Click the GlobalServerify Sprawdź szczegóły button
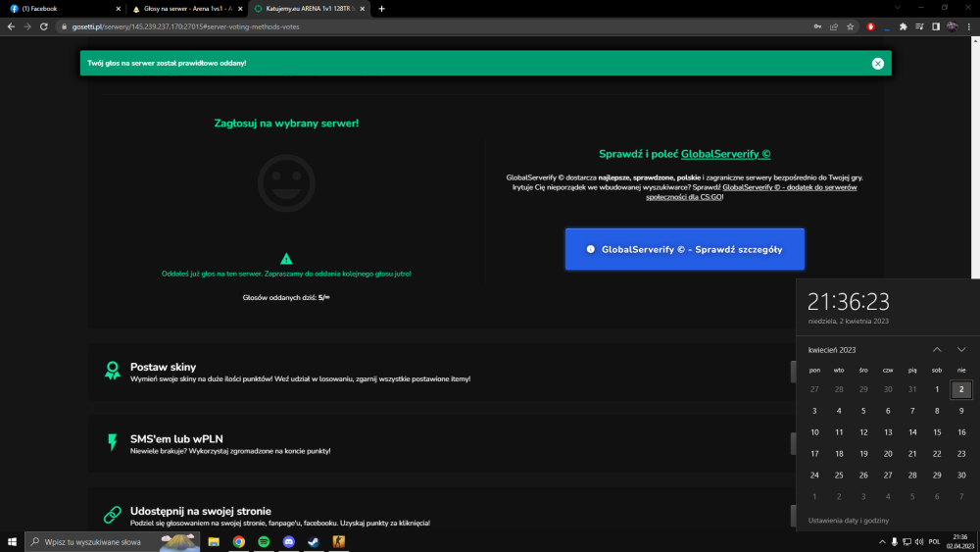The image size is (980, 552). (x=684, y=249)
